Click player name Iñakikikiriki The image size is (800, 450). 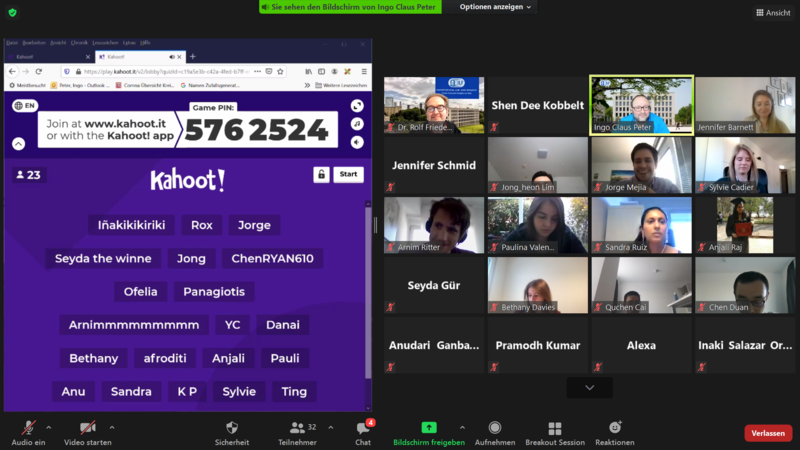click(131, 225)
